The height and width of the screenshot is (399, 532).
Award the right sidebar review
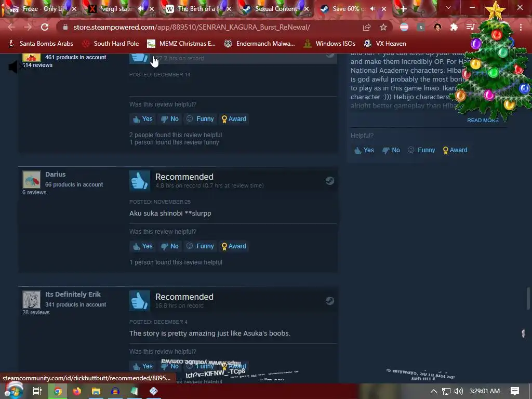tap(455, 150)
